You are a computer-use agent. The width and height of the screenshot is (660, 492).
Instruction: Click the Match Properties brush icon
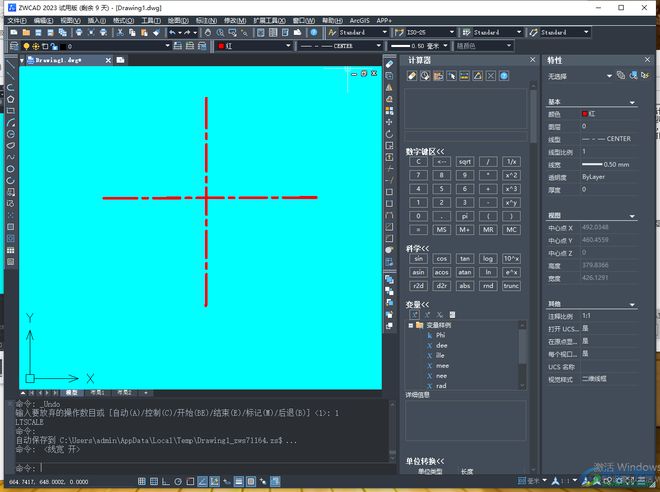156,32
